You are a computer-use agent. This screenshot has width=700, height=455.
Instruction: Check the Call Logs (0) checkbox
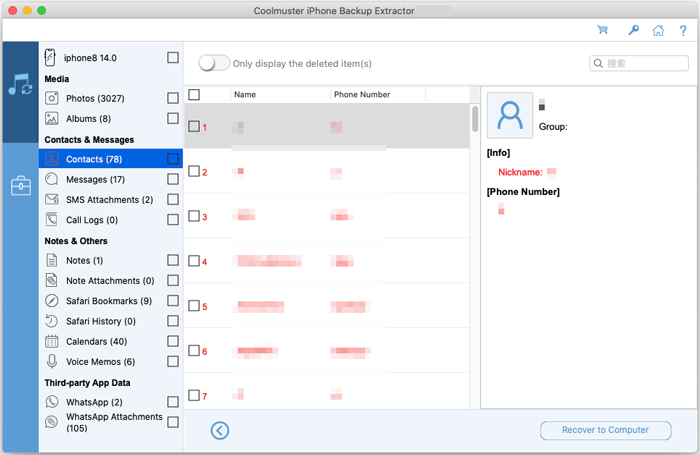click(173, 219)
